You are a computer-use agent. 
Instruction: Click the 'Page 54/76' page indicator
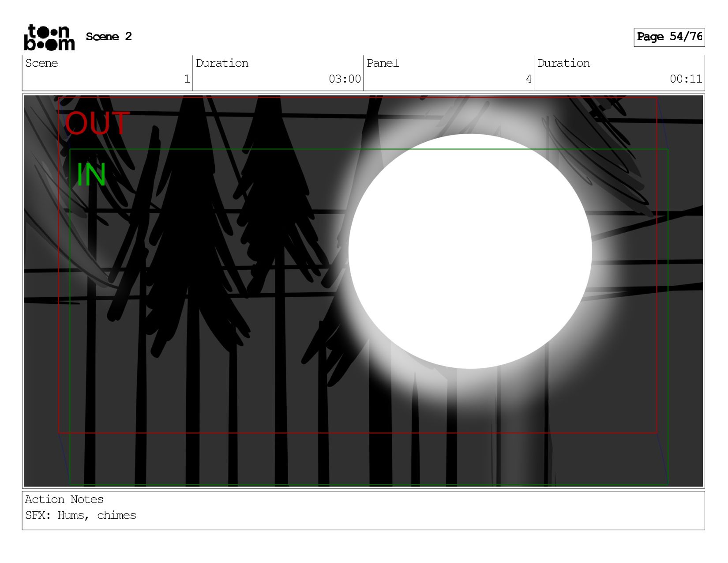(x=669, y=37)
